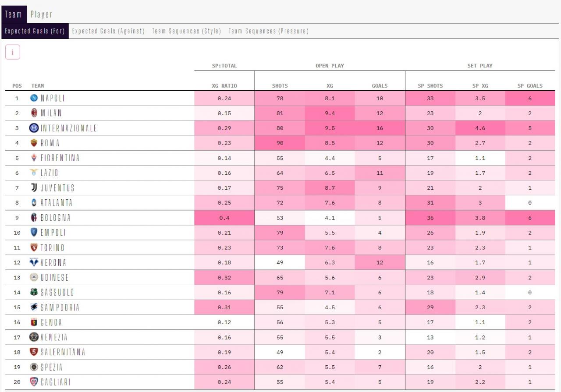Viewport: 561px width, 392px height.
Task: Click the Udinese club crest icon
Action: pos(34,277)
